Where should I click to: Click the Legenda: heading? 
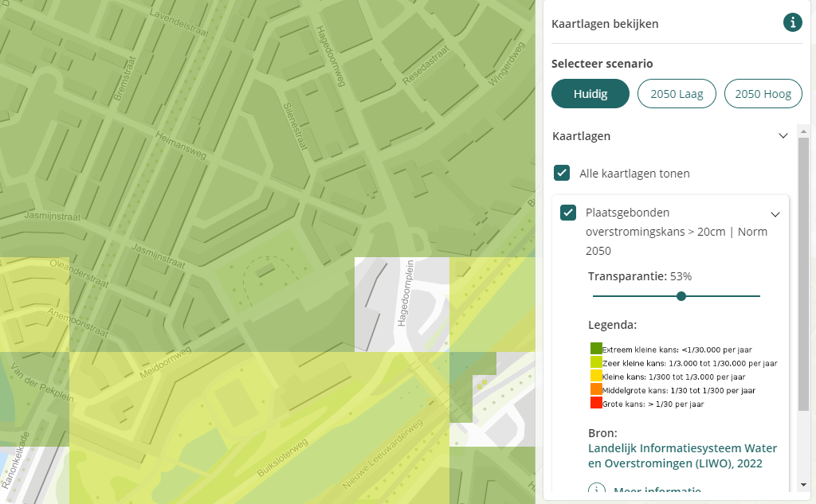point(612,325)
